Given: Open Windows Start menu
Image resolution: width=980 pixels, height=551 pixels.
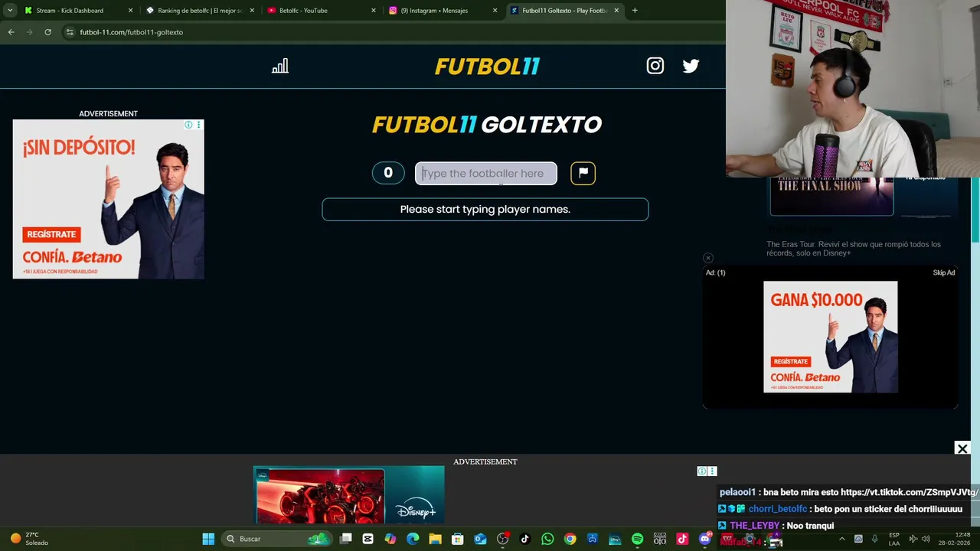Looking at the screenshot, I should 208,539.
